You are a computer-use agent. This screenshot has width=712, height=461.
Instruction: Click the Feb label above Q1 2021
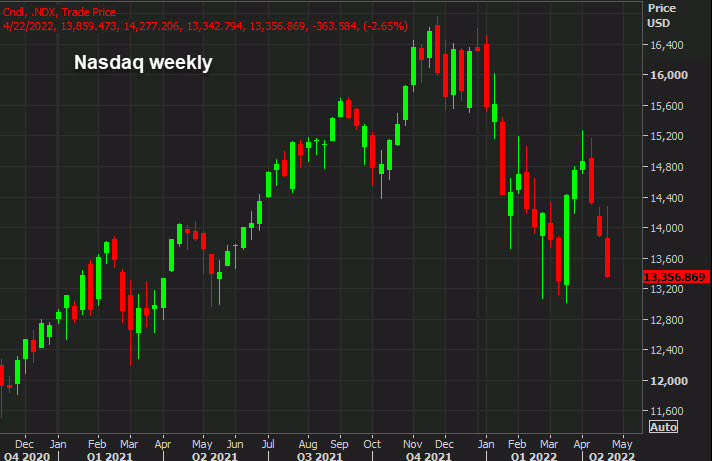click(97, 444)
